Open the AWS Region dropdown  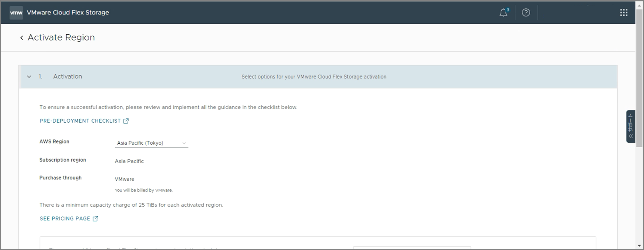[x=151, y=143]
